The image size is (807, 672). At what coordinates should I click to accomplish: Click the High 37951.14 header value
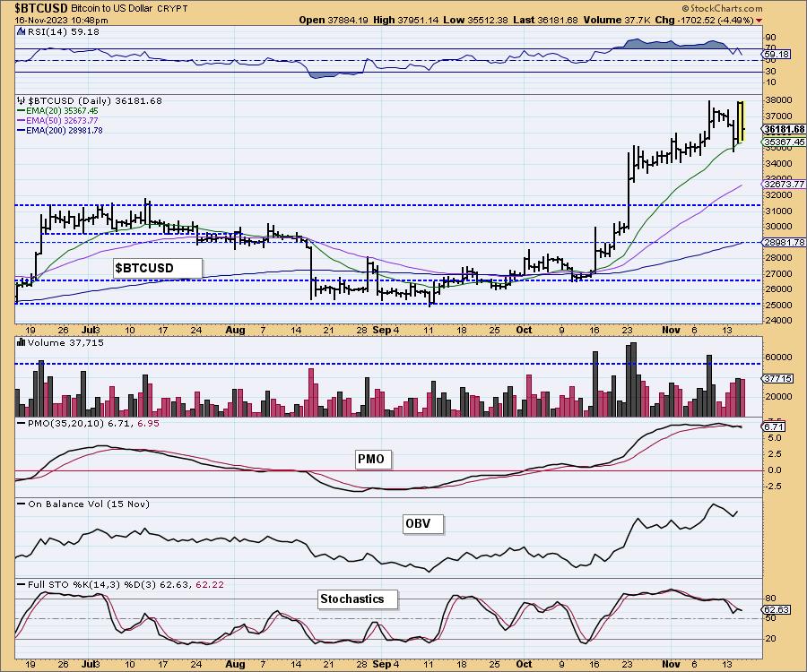coord(406,20)
